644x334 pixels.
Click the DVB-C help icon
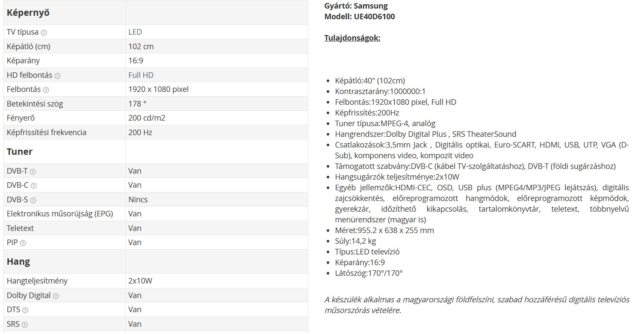pyautogui.click(x=34, y=186)
